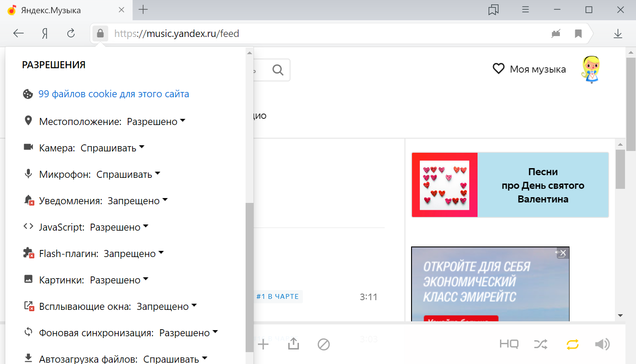Select the Яндекс.Музыка browser tab

pyautogui.click(x=65, y=10)
